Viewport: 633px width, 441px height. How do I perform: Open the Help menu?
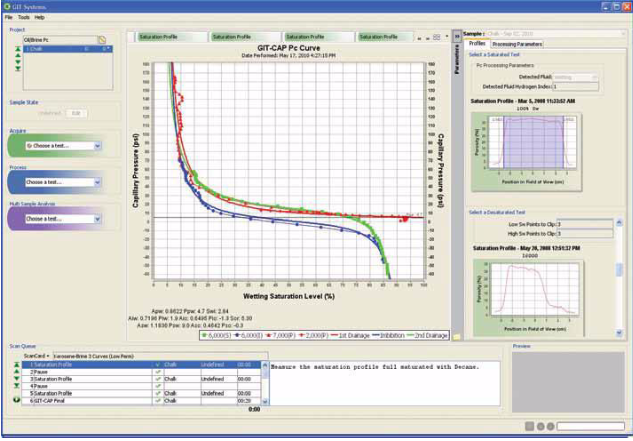pyautogui.click(x=39, y=17)
